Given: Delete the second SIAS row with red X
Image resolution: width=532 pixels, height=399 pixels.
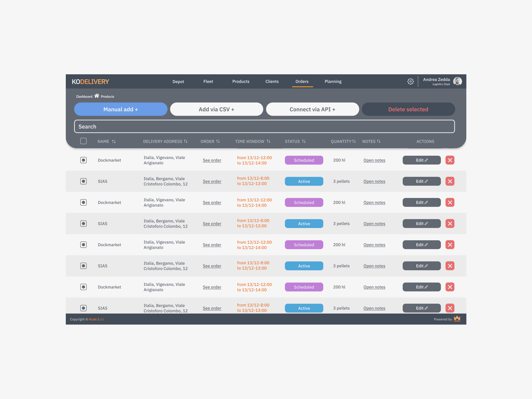Looking at the screenshot, I should (450, 224).
